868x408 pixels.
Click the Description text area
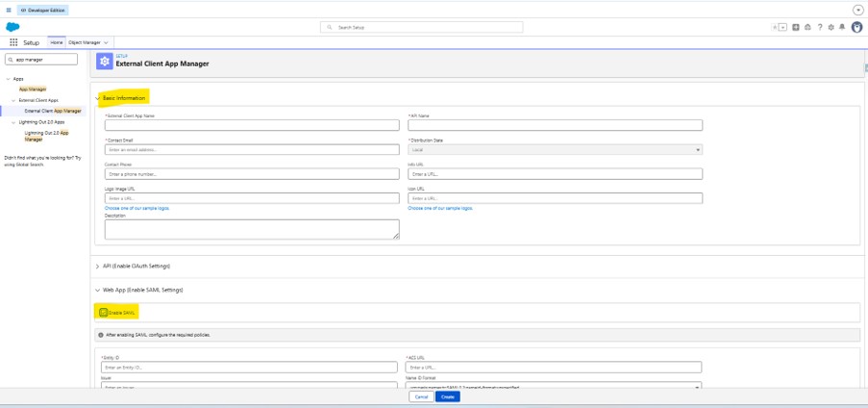click(252, 229)
